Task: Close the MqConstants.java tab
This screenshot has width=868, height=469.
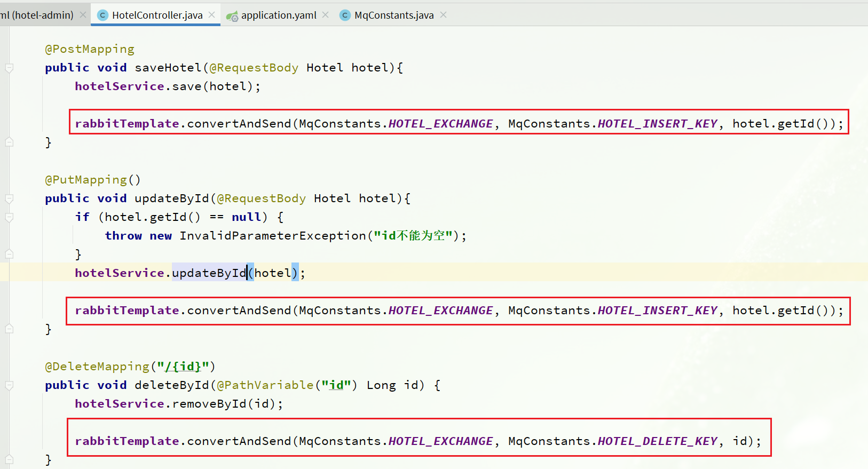Action: tap(444, 15)
